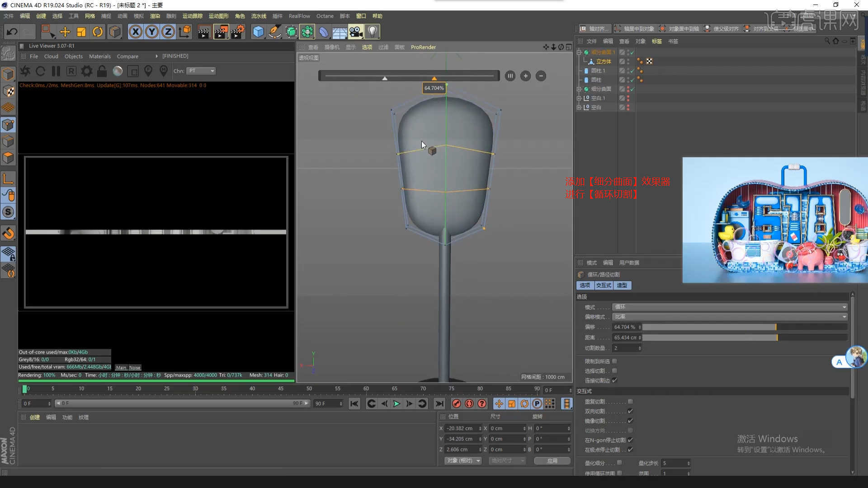868x488 pixels.
Task: Select the Rotate tool icon
Action: pyautogui.click(x=98, y=32)
